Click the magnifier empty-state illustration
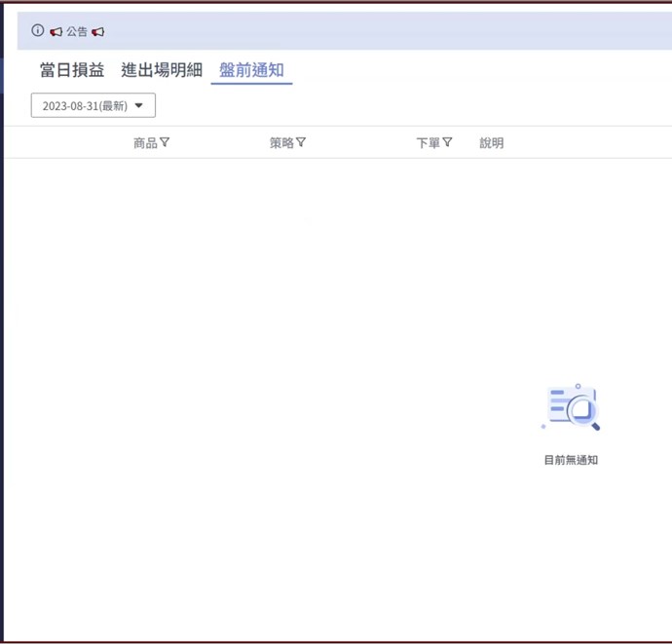 pos(572,407)
